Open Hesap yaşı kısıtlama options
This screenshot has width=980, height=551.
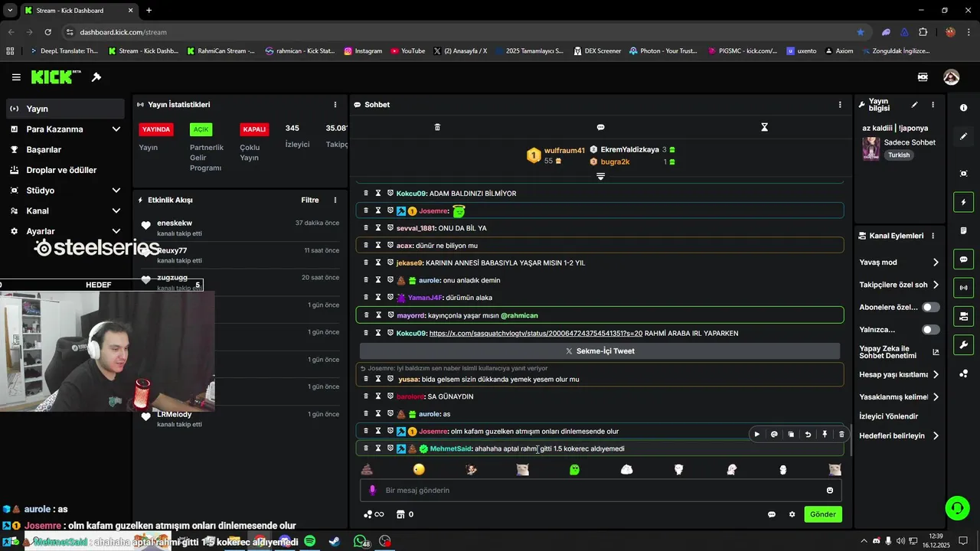coord(936,375)
